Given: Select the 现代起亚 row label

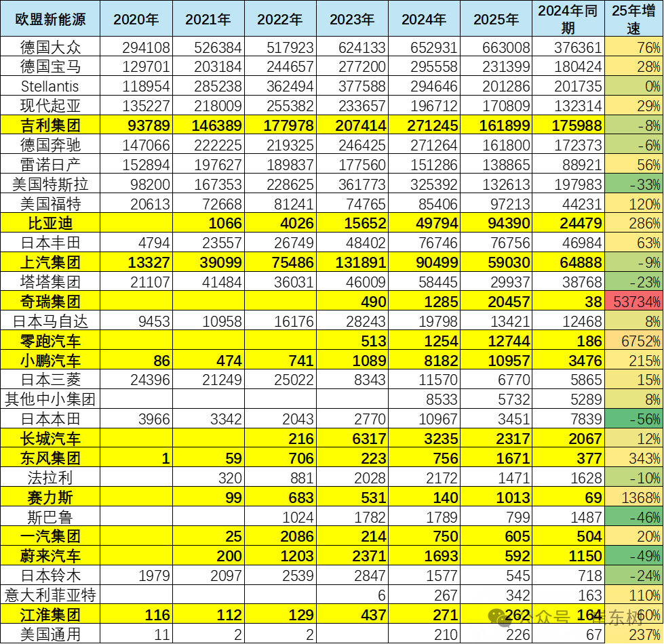Looking at the screenshot, I should [50, 105].
